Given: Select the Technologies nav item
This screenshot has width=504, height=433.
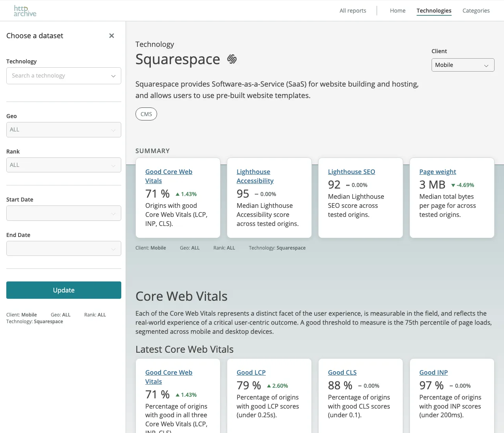Looking at the screenshot, I should (x=434, y=11).
